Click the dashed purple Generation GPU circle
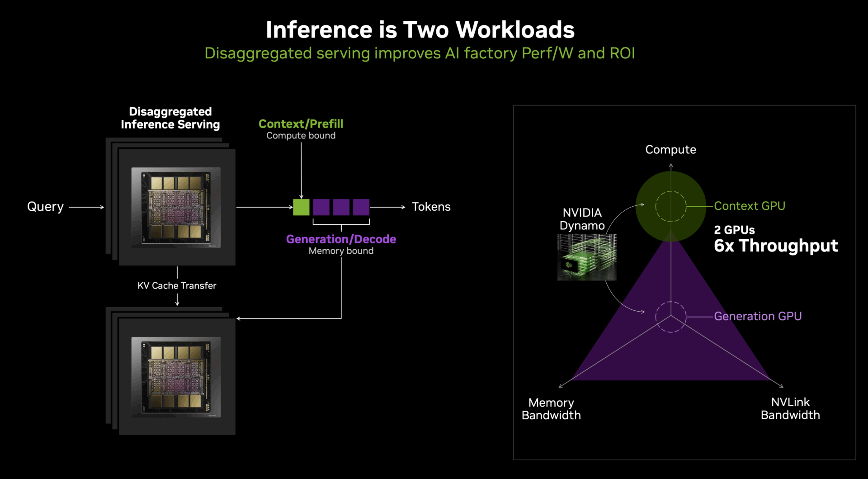This screenshot has width=868, height=479. click(x=670, y=317)
